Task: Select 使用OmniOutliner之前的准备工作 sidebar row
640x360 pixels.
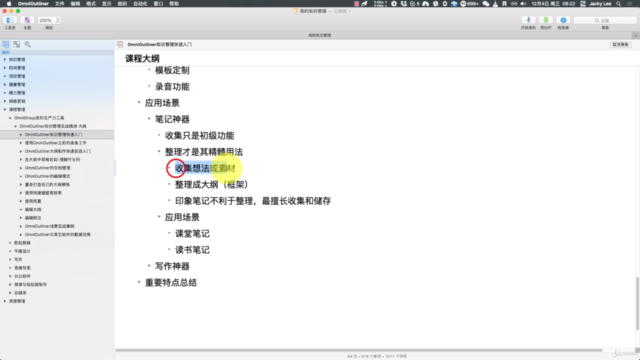Action: (x=57, y=143)
